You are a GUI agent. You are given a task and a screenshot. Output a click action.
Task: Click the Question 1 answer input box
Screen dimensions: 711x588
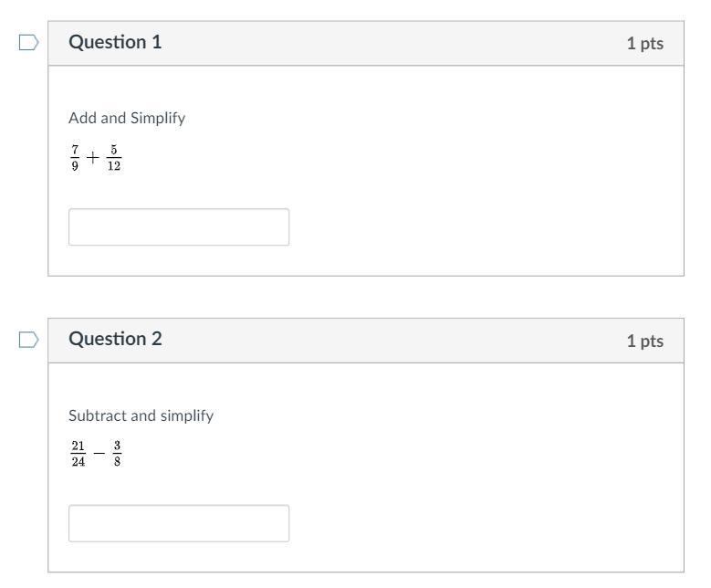179,227
